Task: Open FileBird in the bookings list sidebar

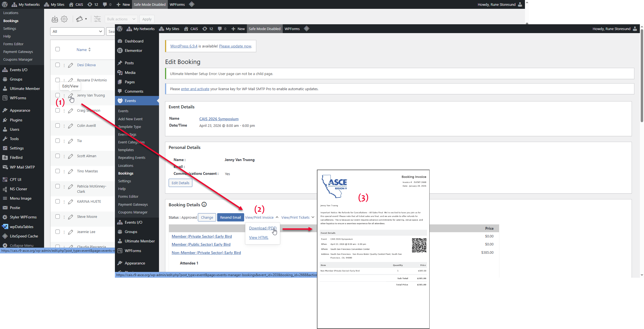Action: point(16,157)
